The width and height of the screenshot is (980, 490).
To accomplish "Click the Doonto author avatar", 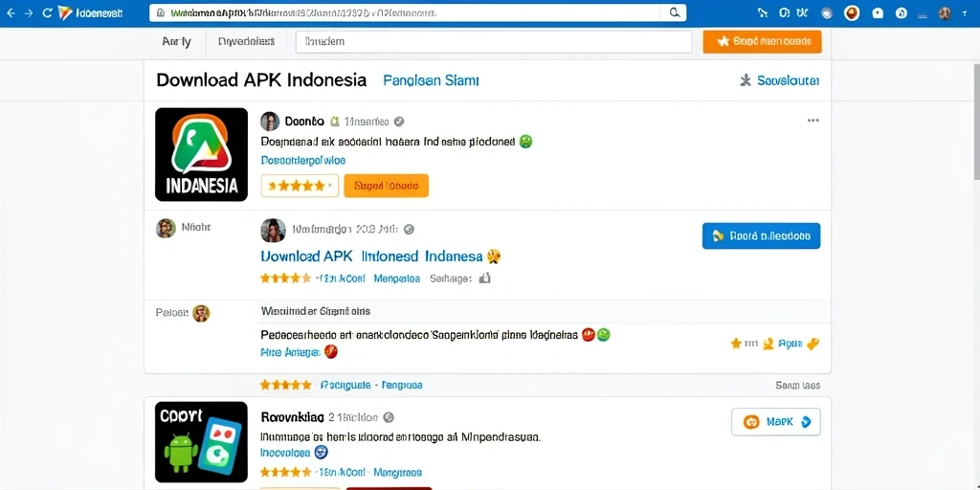I will coord(269,122).
